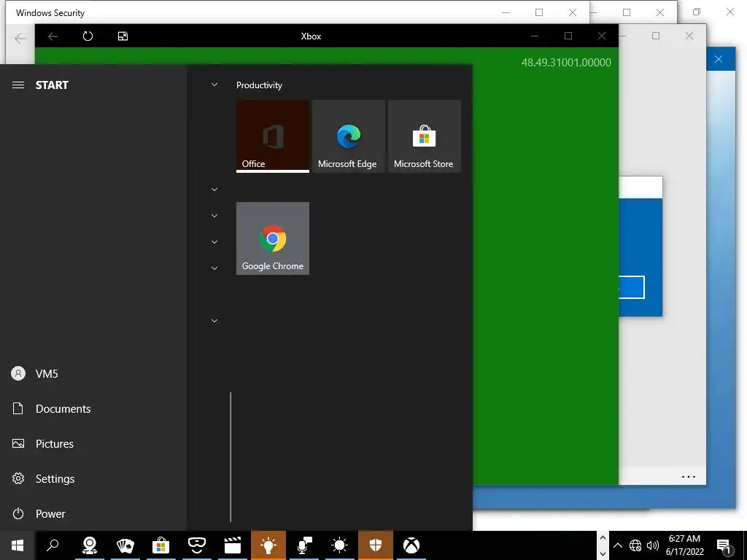747x560 pixels.
Task: Click the START heading label
Action: click(52, 85)
